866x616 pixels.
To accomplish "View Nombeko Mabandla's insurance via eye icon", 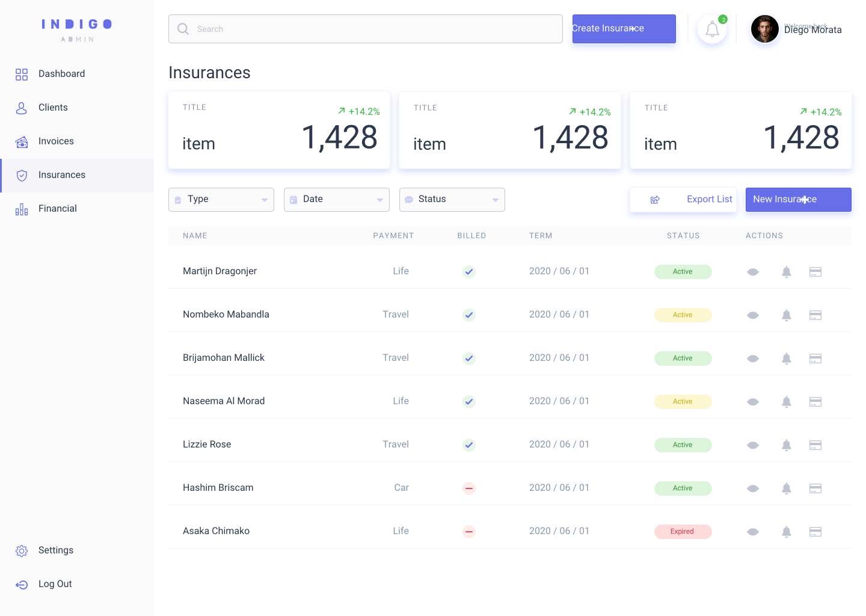I will [753, 315].
